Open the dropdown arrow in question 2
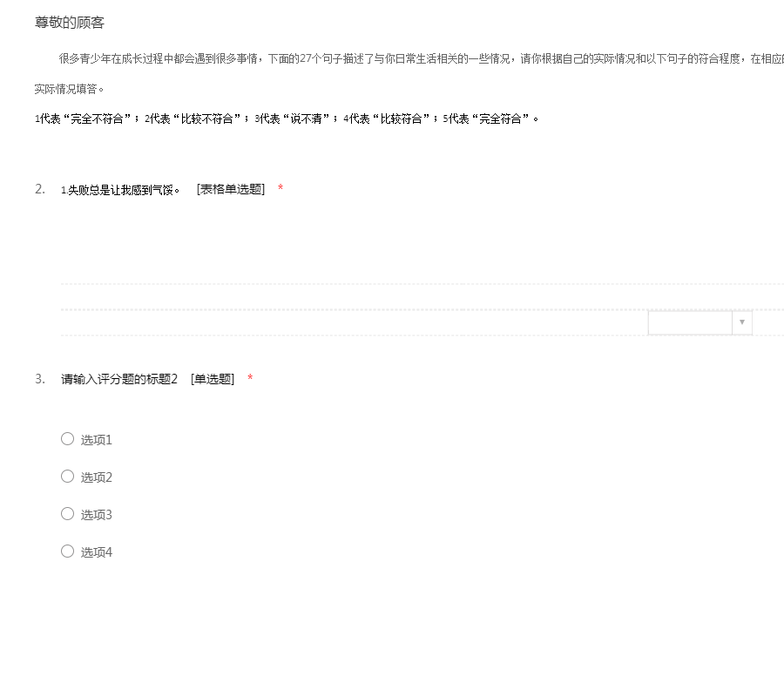 [741, 322]
